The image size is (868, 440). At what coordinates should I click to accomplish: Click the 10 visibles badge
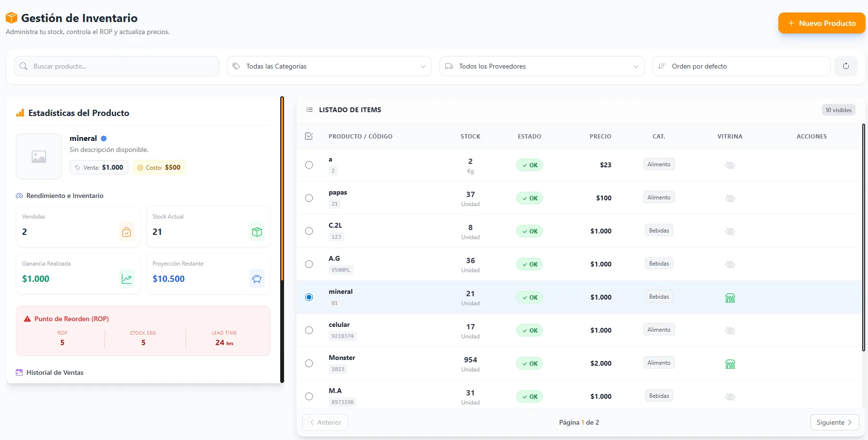838,110
